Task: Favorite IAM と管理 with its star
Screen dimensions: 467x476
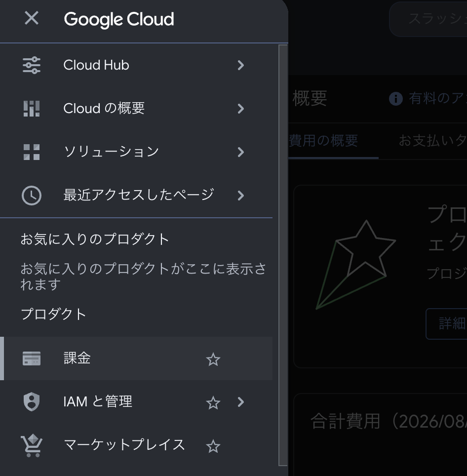Action: click(213, 403)
